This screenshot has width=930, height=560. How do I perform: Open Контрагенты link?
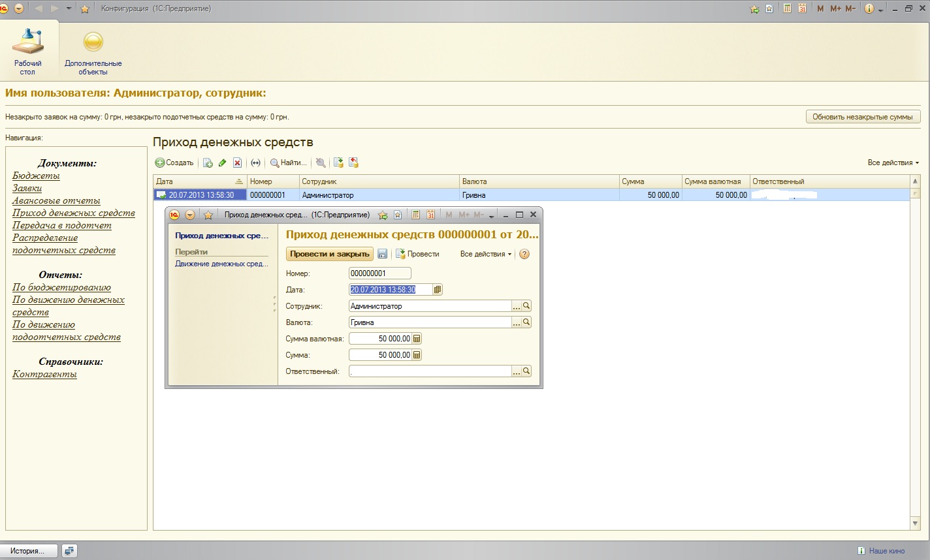(44, 374)
